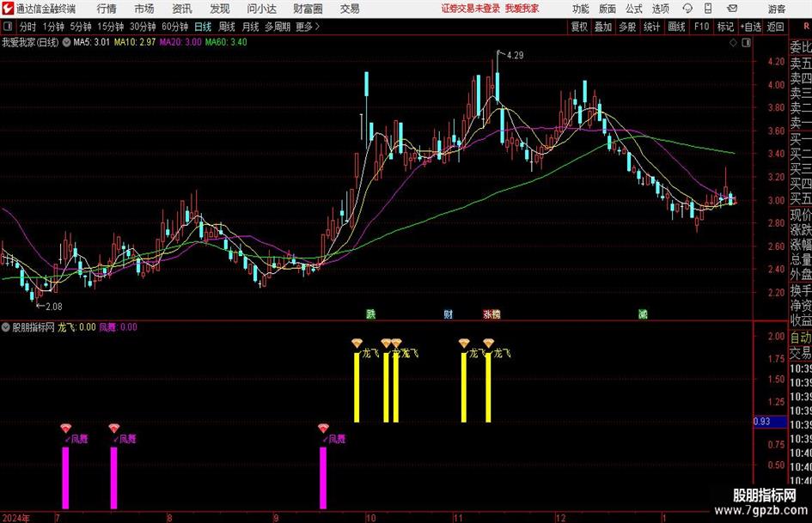Switch to 分时 intraday view
Viewport: 812px width, 523px height.
tap(28, 27)
